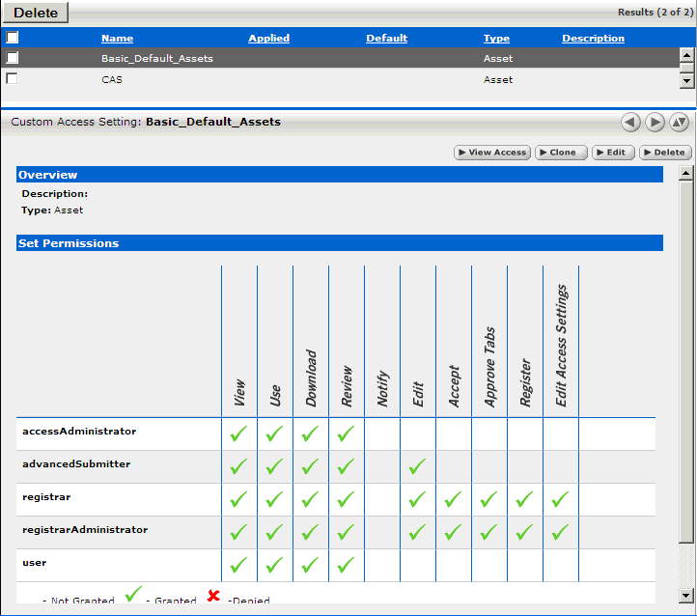This screenshot has width=697, height=616.
Task: Click the top Delete button
Action: pos(36,13)
